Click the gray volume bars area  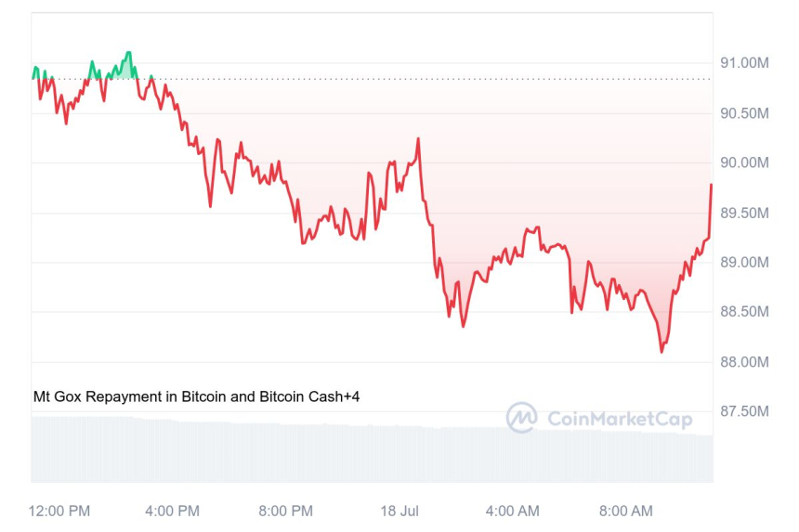coord(372,453)
